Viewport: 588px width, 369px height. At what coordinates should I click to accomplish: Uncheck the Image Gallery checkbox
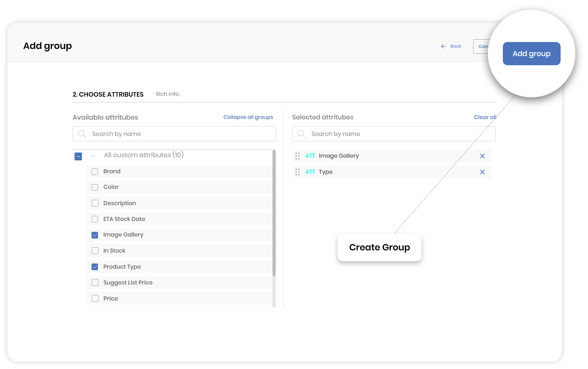(95, 235)
